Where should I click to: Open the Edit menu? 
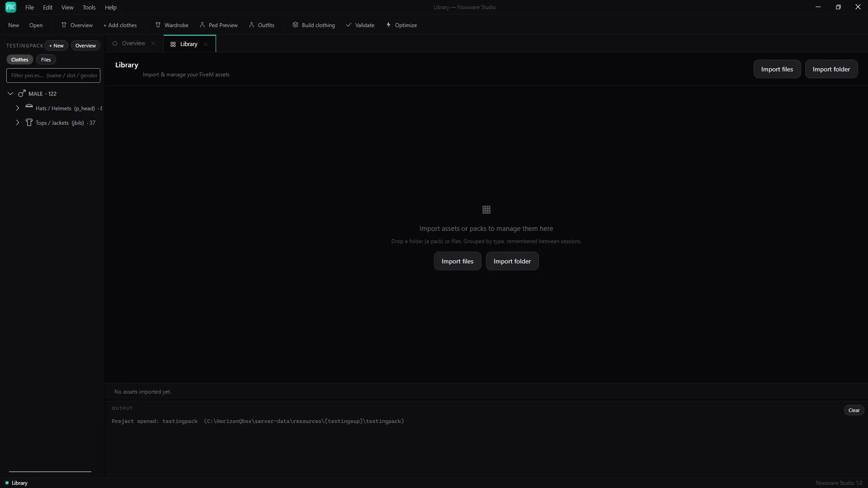[47, 7]
